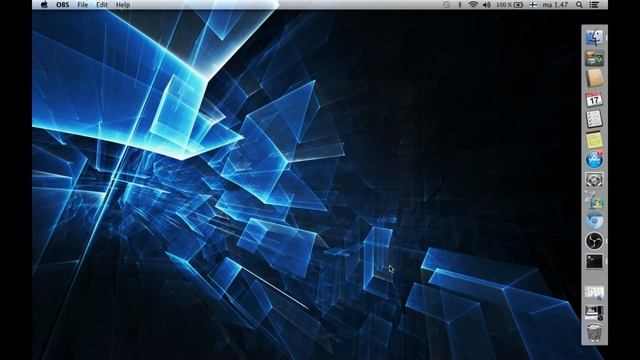
Task: Open the Wi-Fi status menu
Action: coord(473,5)
